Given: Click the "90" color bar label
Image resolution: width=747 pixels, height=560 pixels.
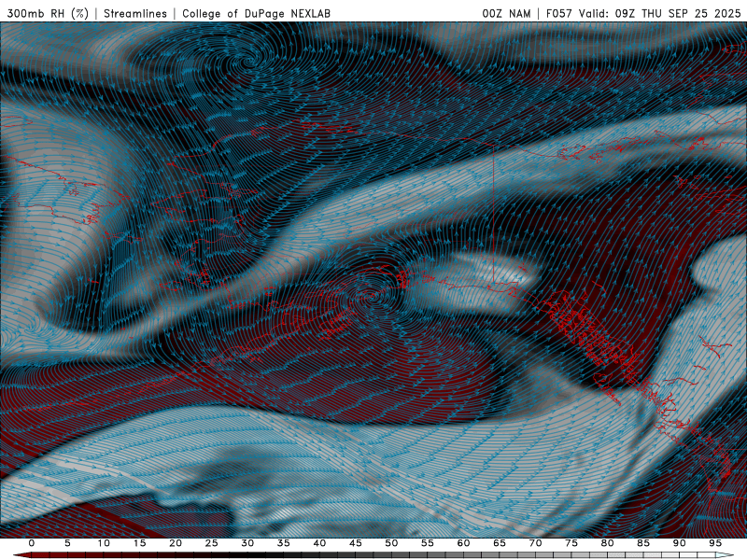Looking at the screenshot, I should [679, 543].
